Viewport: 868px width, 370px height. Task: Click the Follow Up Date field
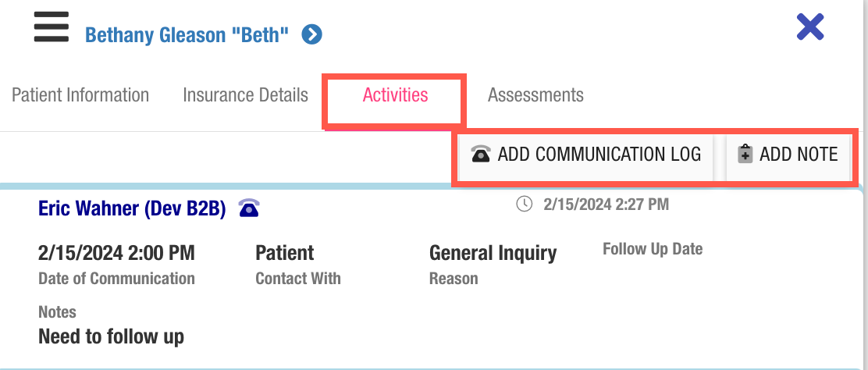coord(653,249)
